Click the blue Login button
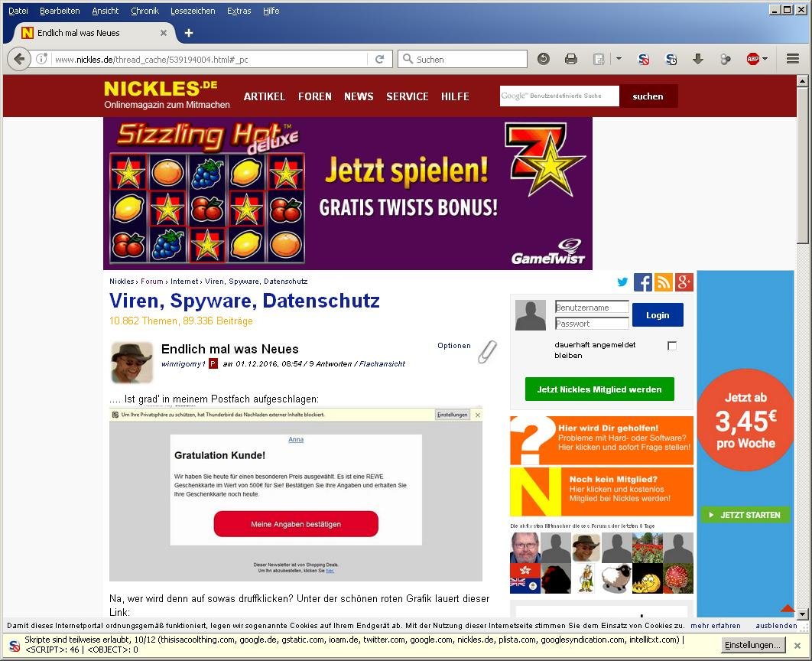This screenshot has height=661, width=812. click(658, 315)
